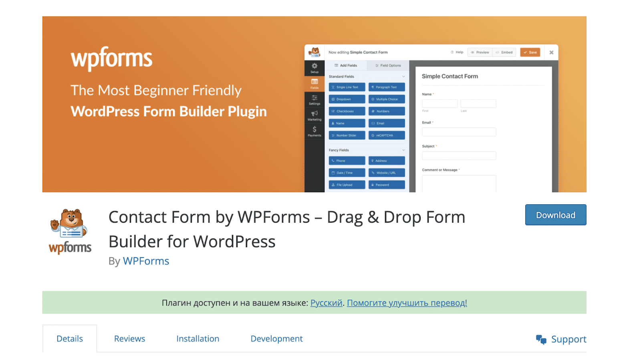Switch to the Field Options tab
This screenshot has width=641, height=364.
388,65
